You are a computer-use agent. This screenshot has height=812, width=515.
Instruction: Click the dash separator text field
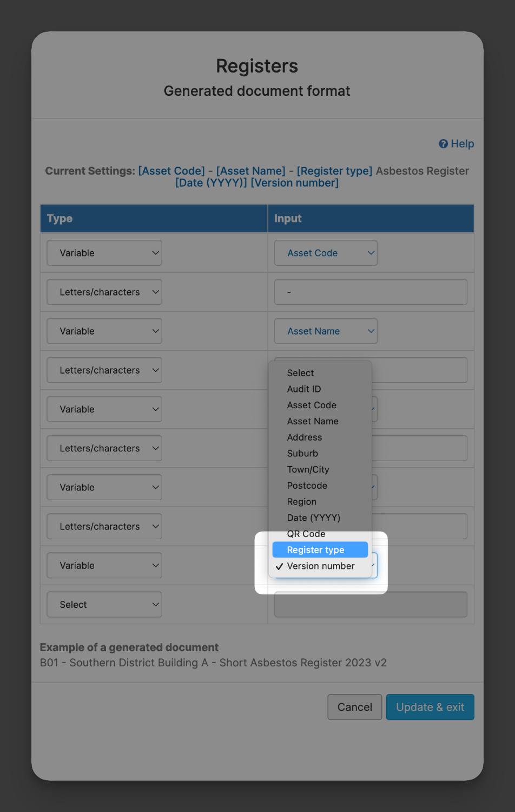coord(371,292)
